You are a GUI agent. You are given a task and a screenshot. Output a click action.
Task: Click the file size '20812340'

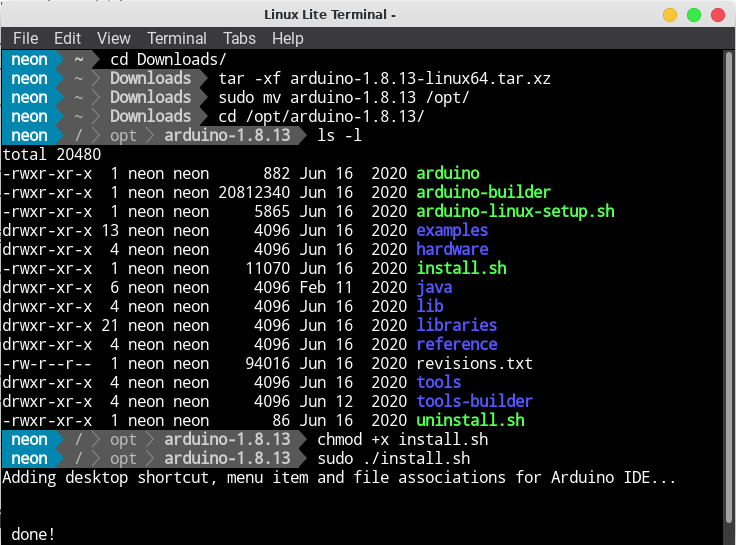point(254,192)
